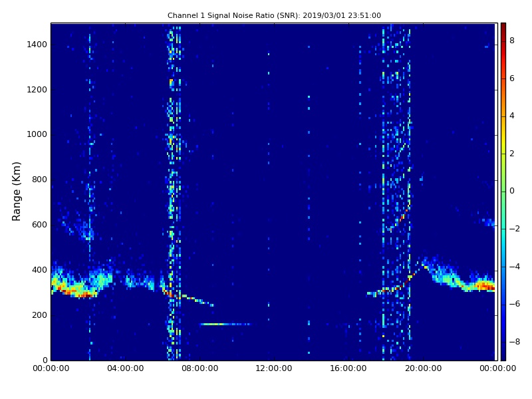Select the 1200 y-axis tick label
Screen dimensions: 532x399
(36, 89)
